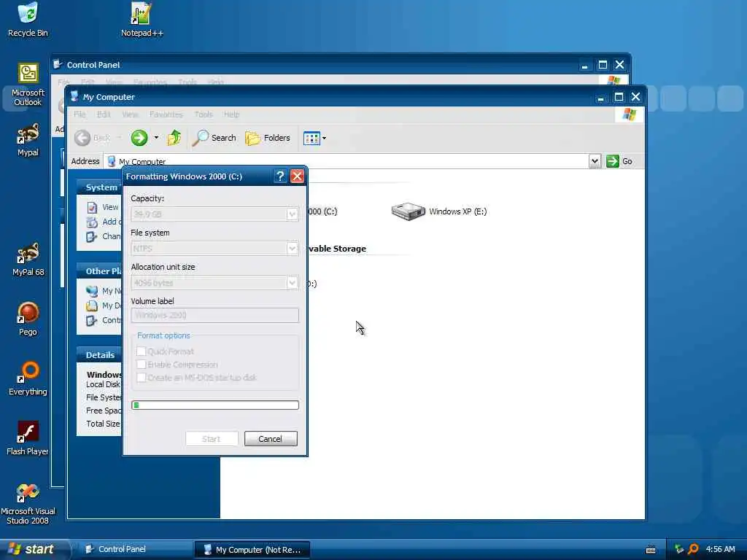Click the format progress bar
The image size is (747, 560).
215,405
